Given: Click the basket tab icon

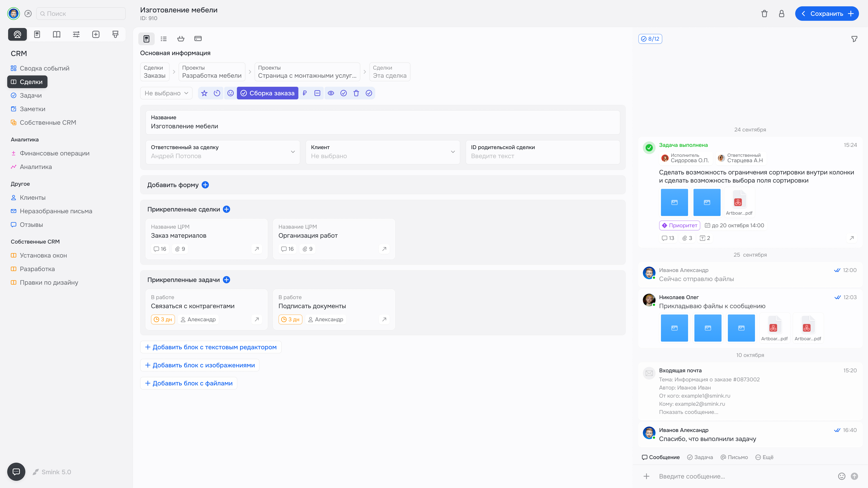Looking at the screenshot, I should (181, 39).
